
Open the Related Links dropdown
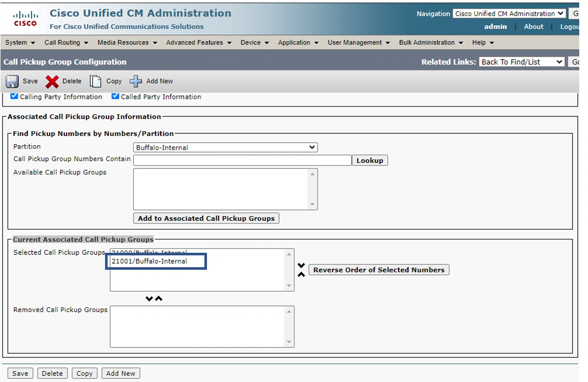522,62
